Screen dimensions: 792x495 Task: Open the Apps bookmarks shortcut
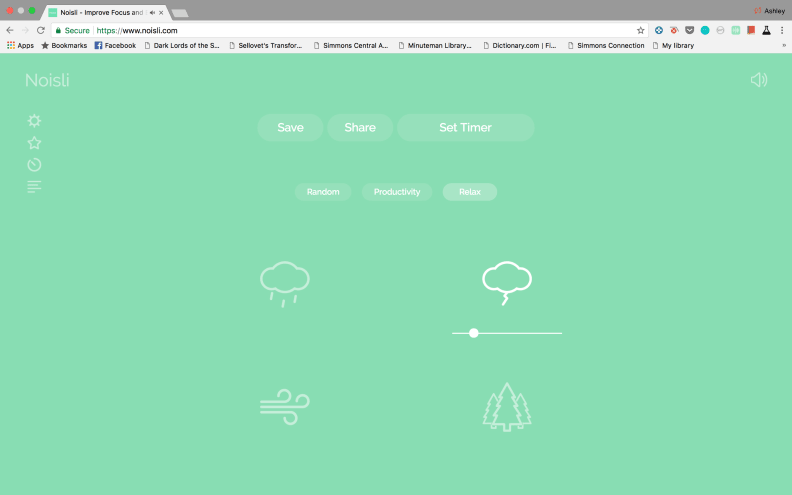tap(20, 45)
